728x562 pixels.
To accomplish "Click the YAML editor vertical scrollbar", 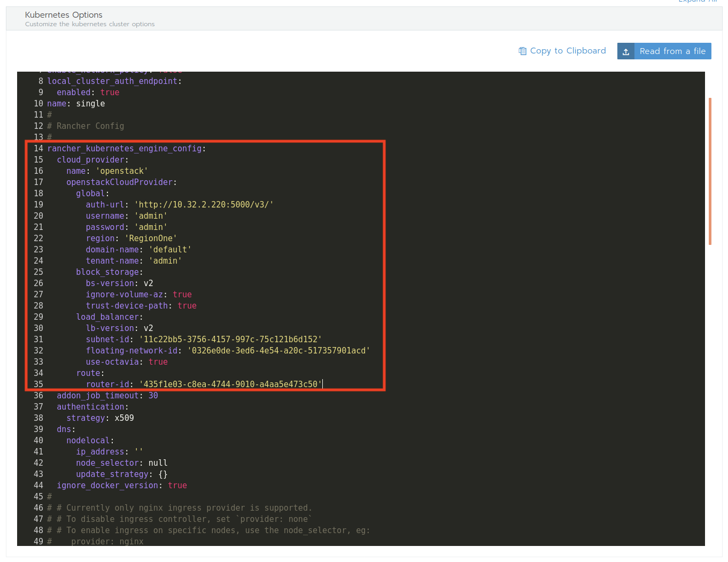I will [x=710, y=171].
